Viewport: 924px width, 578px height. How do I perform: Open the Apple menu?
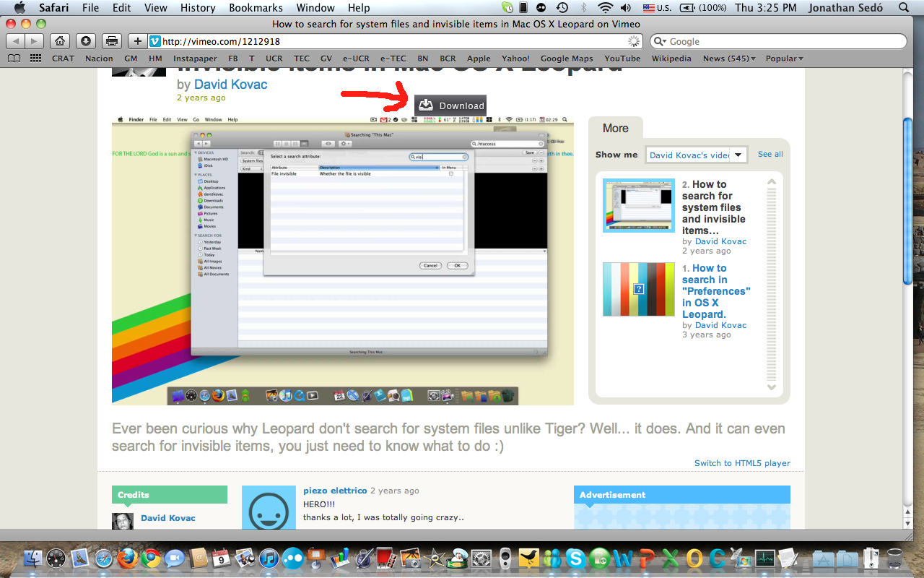pyautogui.click(x=19, y=8)
